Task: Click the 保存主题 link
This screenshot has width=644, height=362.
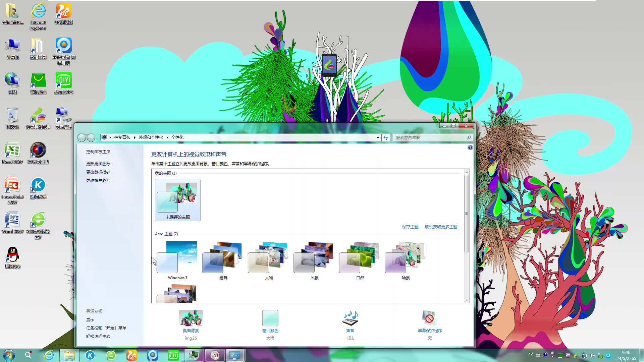Action: coord(410,227)
